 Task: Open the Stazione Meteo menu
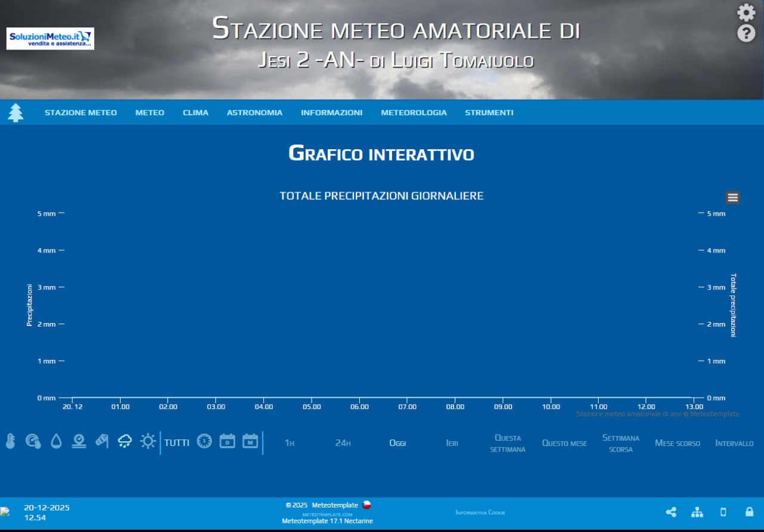(81, 113)
